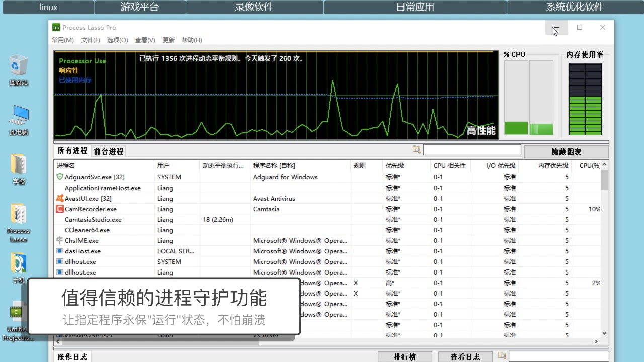Viewport: 644px width, 362px height.
Task: Open the 此电脑 desktop icon
Action: coord(19,121)
